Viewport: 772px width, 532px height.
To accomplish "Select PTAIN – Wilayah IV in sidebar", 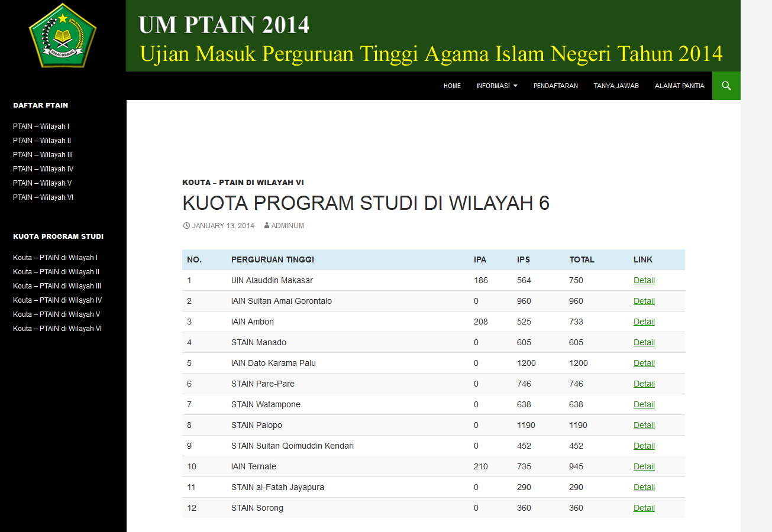I will point(43,169).
